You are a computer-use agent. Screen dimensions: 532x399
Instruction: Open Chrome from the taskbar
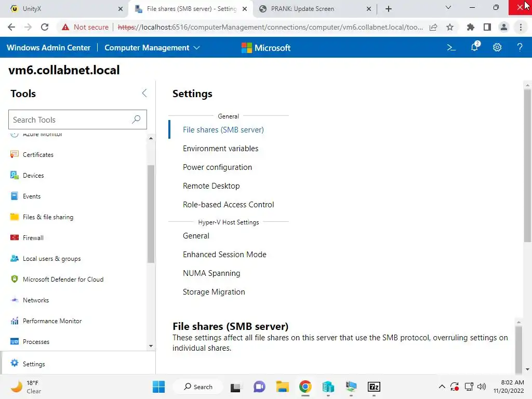pyautogui.click(x=305, y=387)
